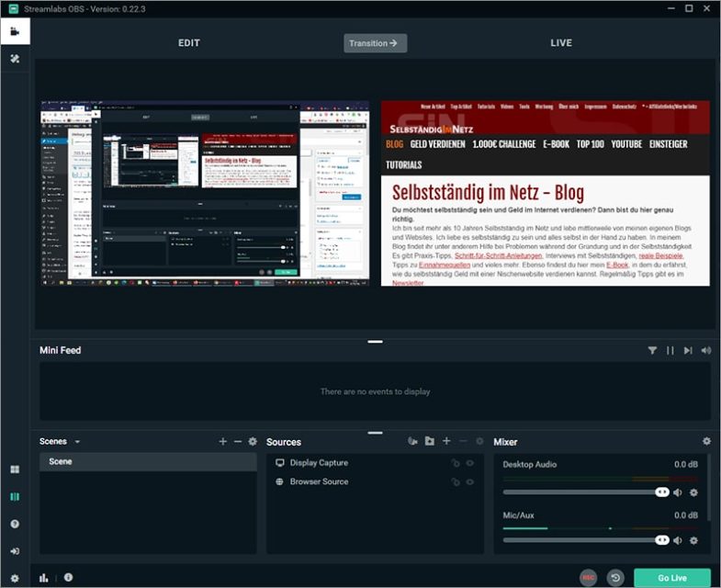Toggle Studio Mode icon in left sidebar

pos(15,496)
